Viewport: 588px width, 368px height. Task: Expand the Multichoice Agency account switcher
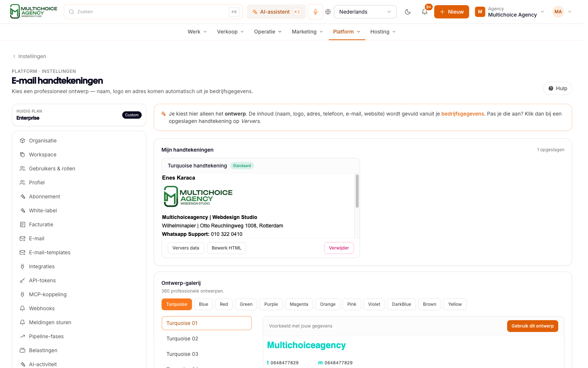[x=509, y=12]
